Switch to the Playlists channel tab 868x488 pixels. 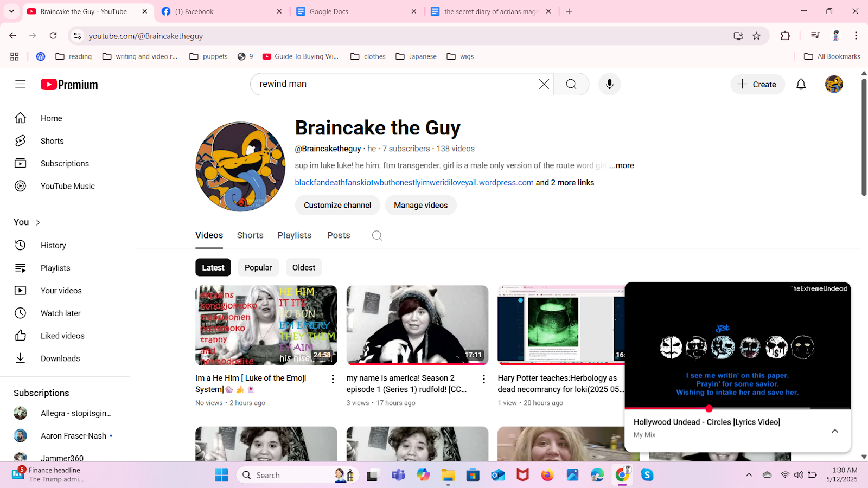pyautogui.click(x=295, y=235)
